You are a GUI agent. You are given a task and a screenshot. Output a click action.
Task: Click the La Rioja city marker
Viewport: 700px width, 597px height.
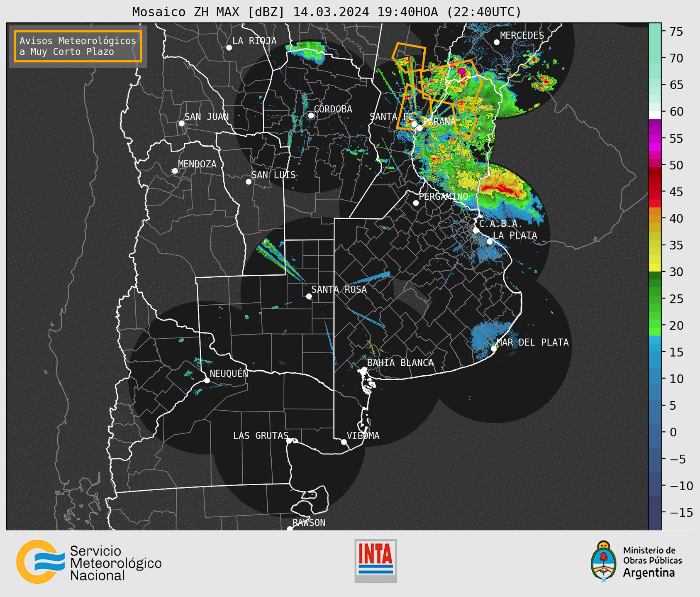point(229,48)
